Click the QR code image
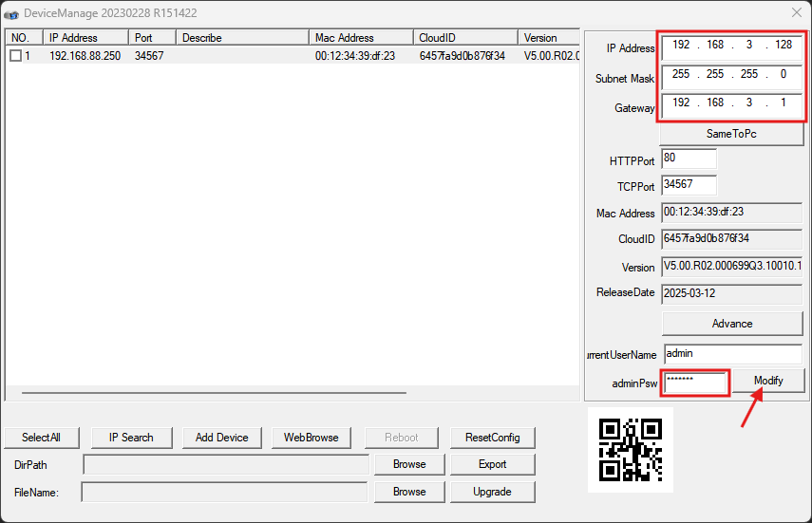This screenshot has height=523, width=812. point(630,449)
